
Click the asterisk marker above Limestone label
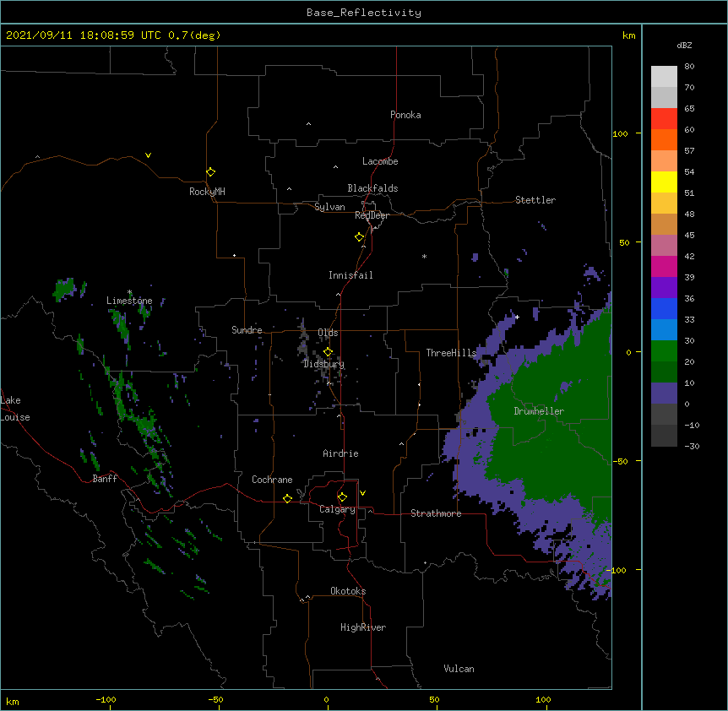coord(129,292)
